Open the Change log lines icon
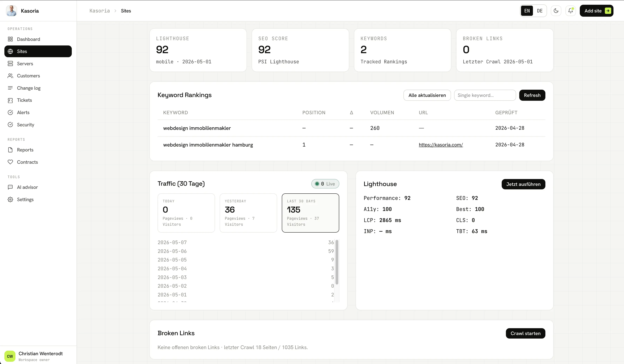624x364 pixels. 10,88
